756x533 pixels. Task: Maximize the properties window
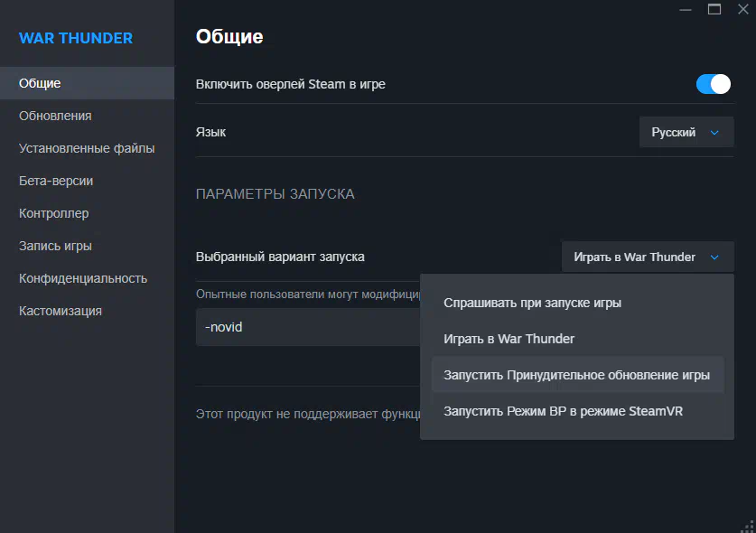tap(714, 9)
